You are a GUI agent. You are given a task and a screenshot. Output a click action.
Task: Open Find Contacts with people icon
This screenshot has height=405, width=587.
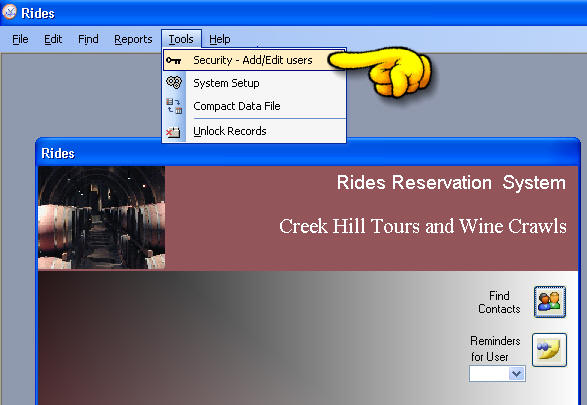550,302
